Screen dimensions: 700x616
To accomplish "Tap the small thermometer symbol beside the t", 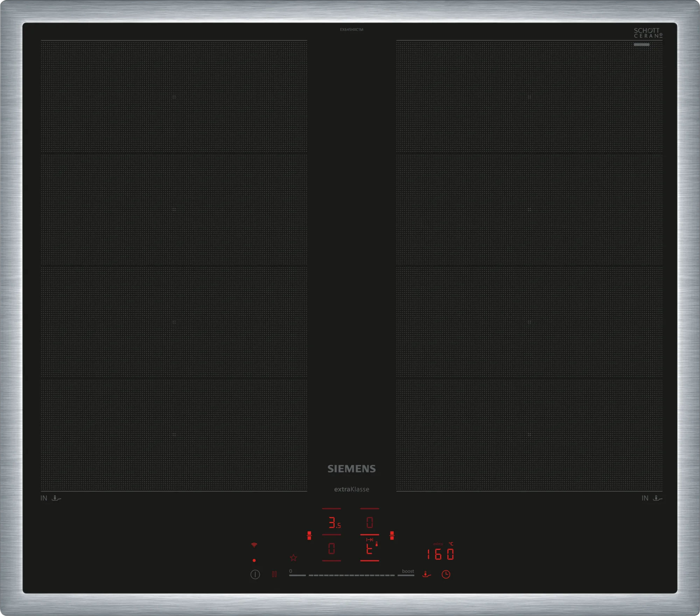I will click(377, 544).
